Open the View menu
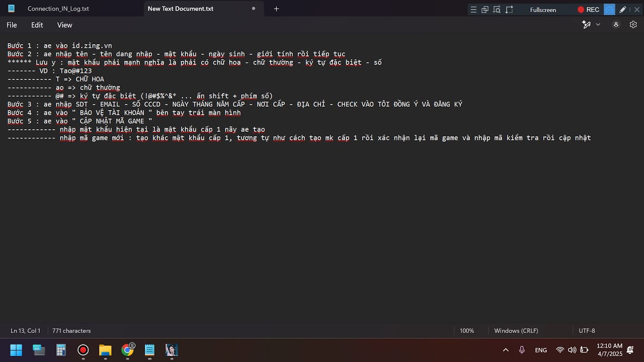Image resolution: width=644 pixels, height=362 pixels. (64, 25)
